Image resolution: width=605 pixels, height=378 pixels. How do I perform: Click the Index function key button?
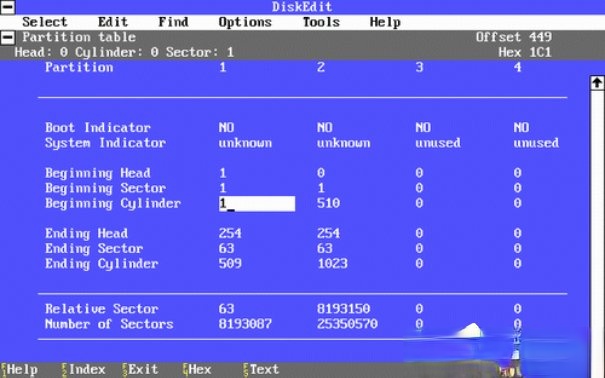click(x=83, y=370)
